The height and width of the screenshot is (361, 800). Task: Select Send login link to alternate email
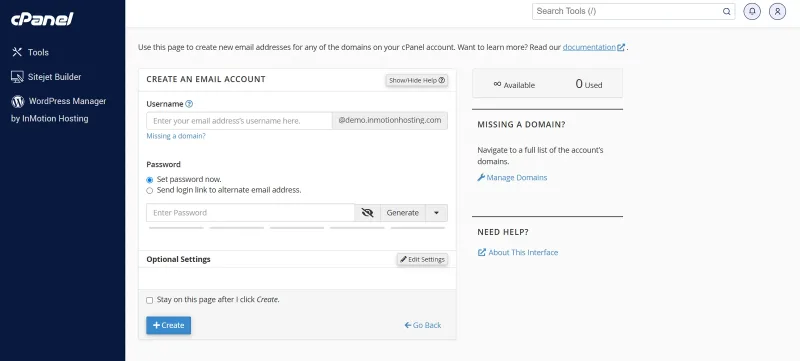pyautogui.click(x=149, y=191)
